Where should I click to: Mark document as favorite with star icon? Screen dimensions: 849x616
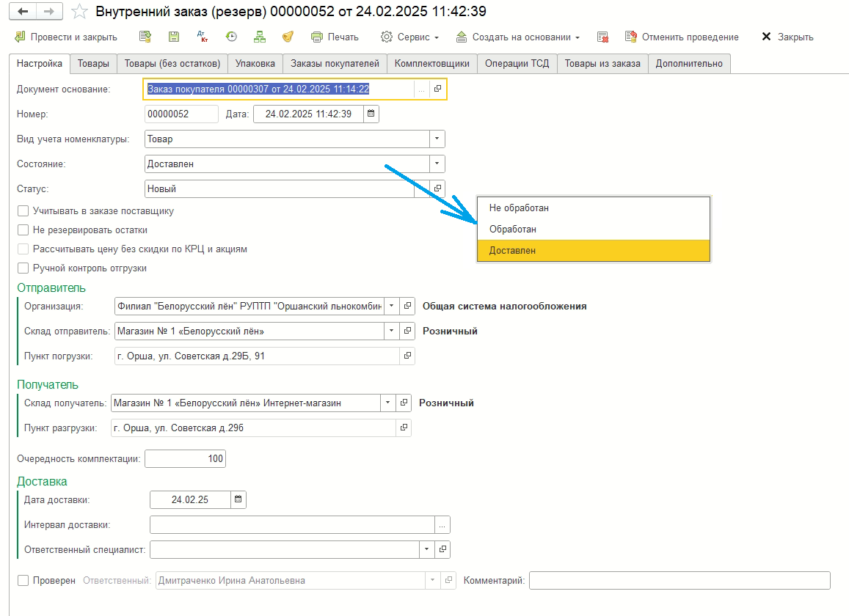pos(79,12)
